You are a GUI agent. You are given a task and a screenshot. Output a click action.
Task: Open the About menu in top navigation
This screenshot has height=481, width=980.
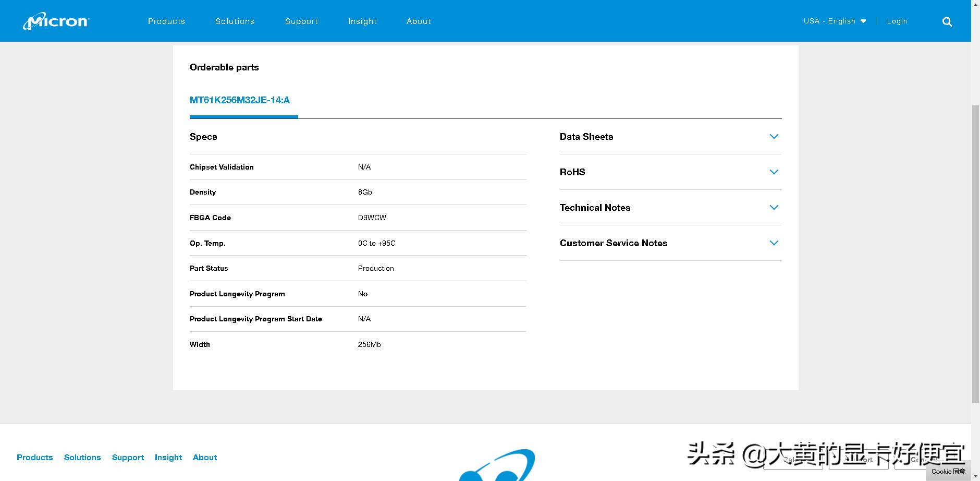click(x=419, y=21)
